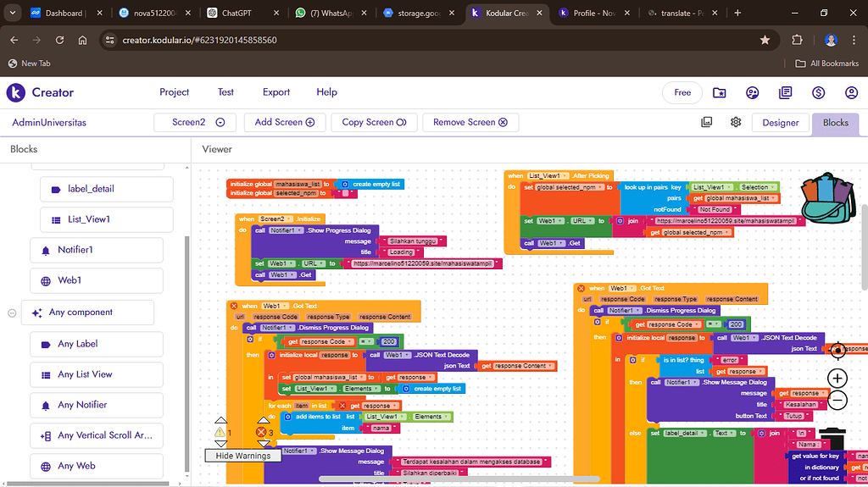Toggle the Hide Warnings button

tap(242, 456)
